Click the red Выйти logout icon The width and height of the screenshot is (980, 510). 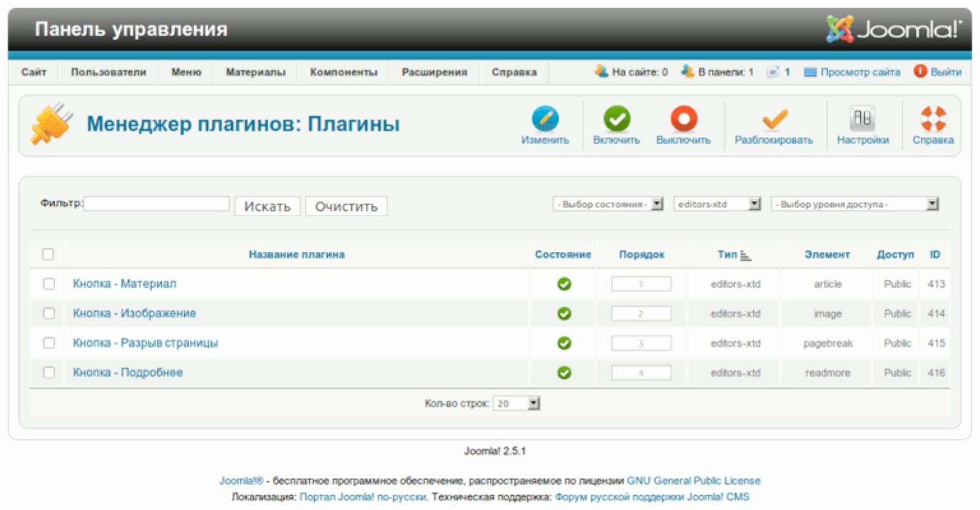click(x=920, y=71)
